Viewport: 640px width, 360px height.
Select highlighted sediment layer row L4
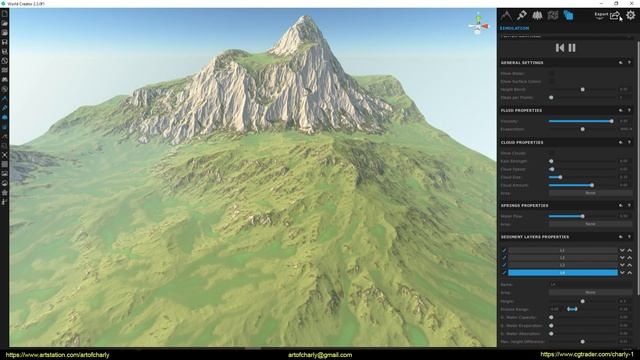(562, 272)
